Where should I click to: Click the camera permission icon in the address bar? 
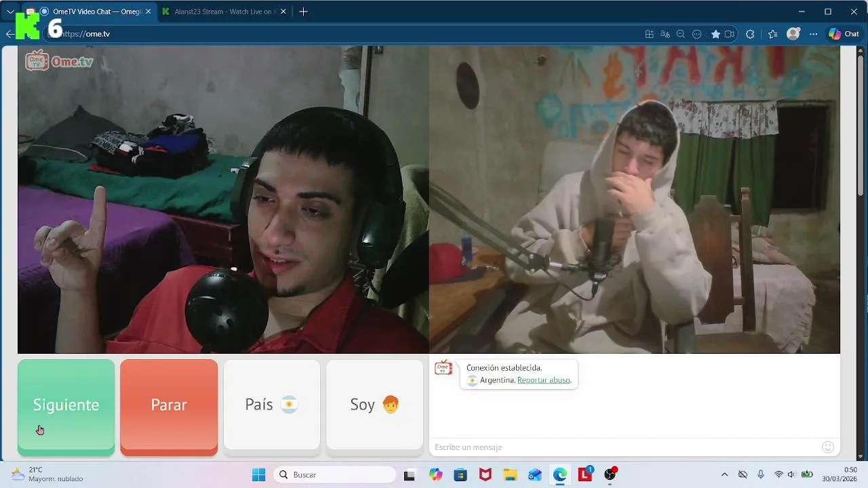(x=730, y=34)
